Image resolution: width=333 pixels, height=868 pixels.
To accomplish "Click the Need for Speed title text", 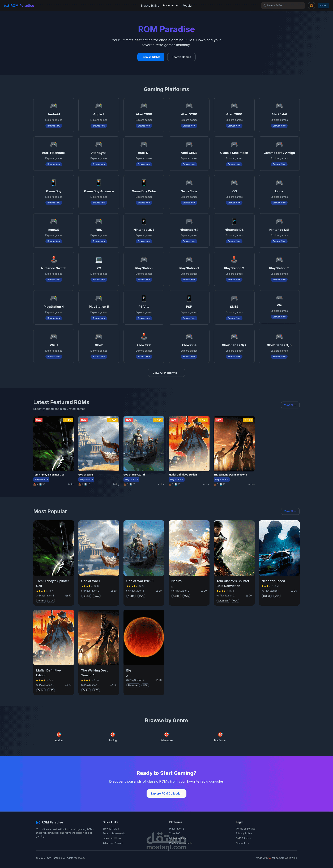I will pos(273,581).
